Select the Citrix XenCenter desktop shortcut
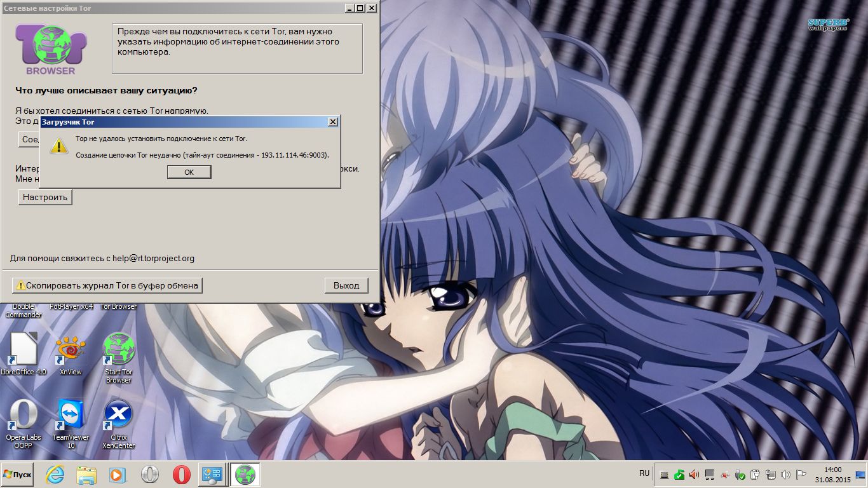 119,423
